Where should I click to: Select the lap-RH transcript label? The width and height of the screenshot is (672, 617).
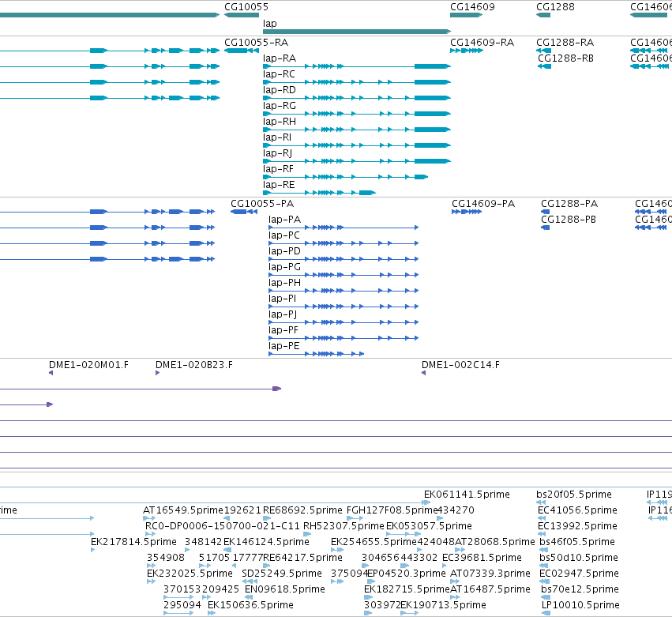coord(280,122)
